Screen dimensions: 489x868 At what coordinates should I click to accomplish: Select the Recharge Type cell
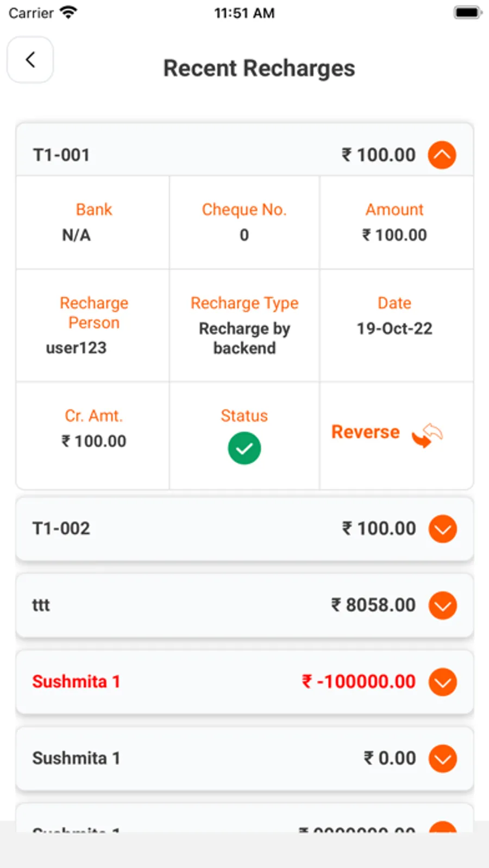pos(244,325)
